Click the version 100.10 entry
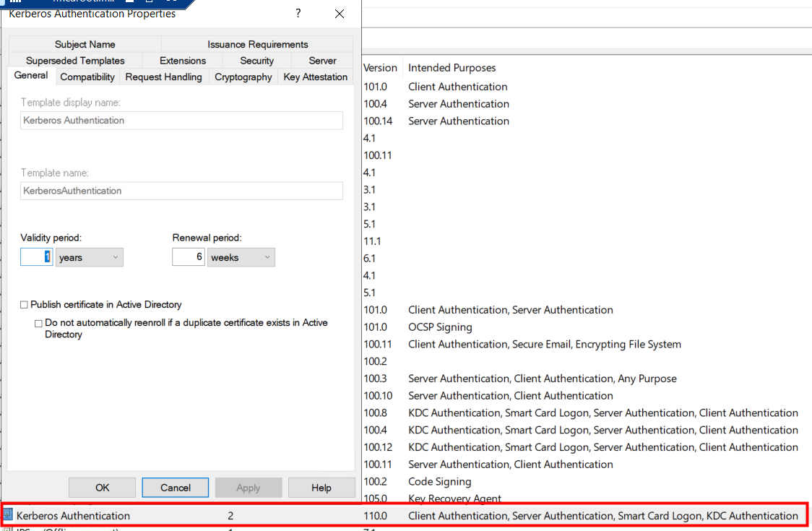The height and width of the screenshot is (531, 812). tap(378, 395)
